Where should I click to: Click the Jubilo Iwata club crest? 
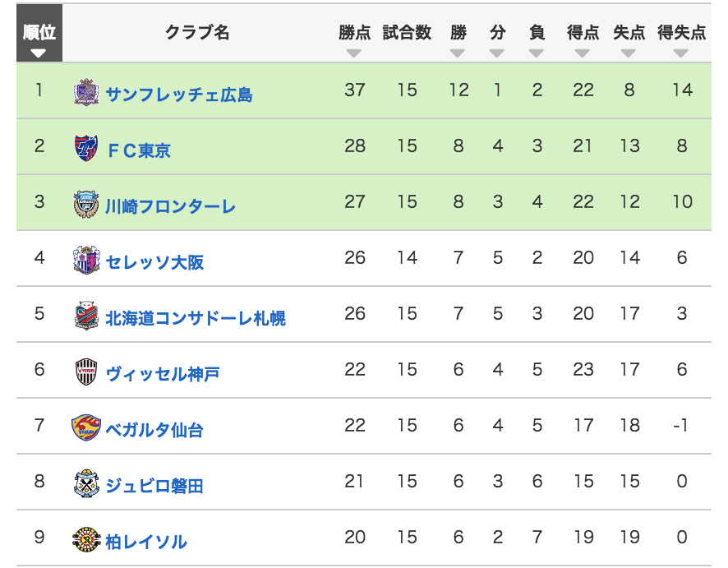(x=86, y=483)
